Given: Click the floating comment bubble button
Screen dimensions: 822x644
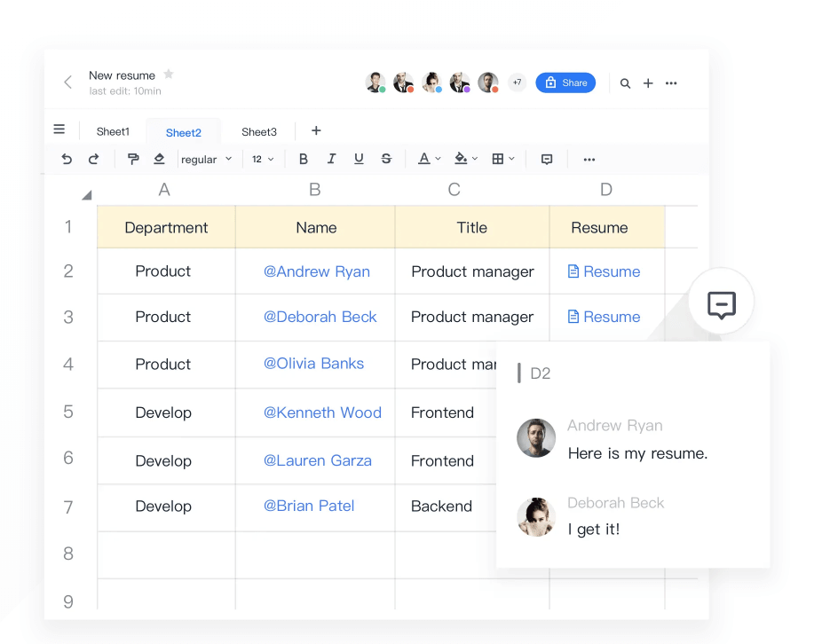Looking at the screenshot, I should tap(721, 304).
